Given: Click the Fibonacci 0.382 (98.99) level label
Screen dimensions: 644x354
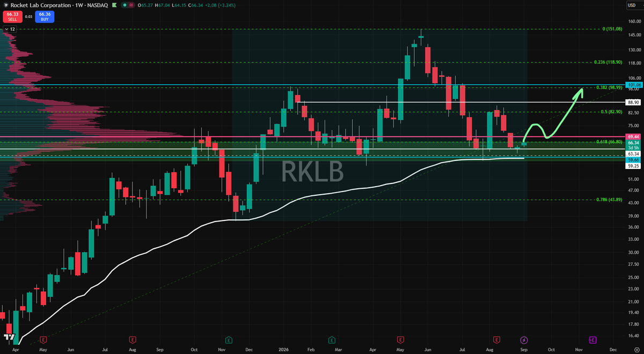Looking at the screenshot, I should 609,87.
